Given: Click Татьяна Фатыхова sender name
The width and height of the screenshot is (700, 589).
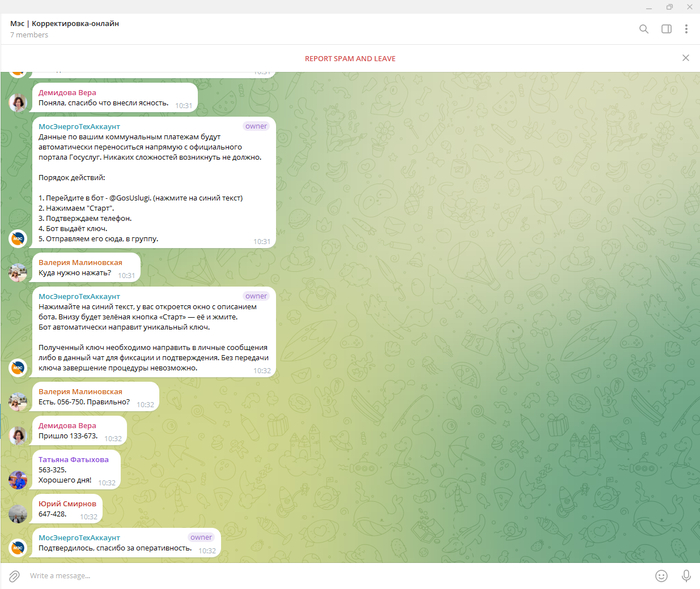Looking at the screenshot, I should point(73,460).
